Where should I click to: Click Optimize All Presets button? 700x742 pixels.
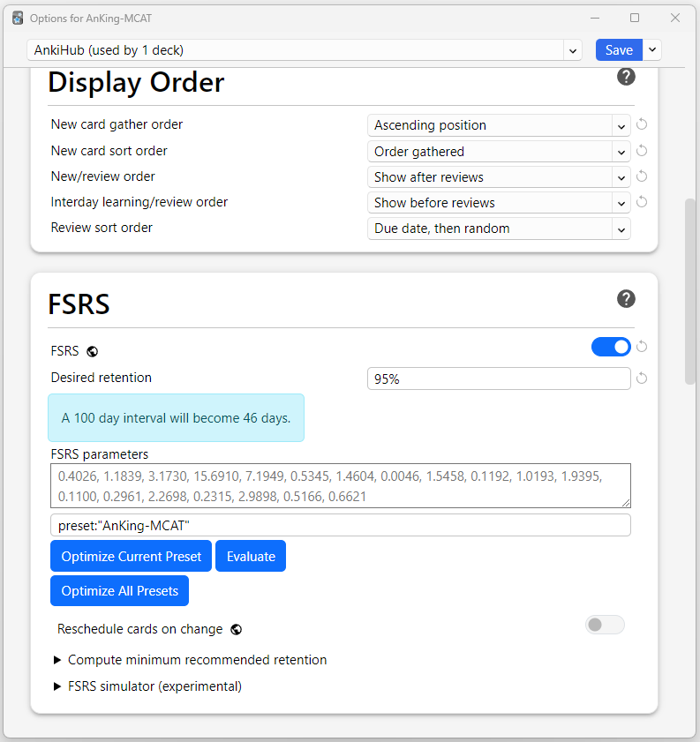[120, 590]
